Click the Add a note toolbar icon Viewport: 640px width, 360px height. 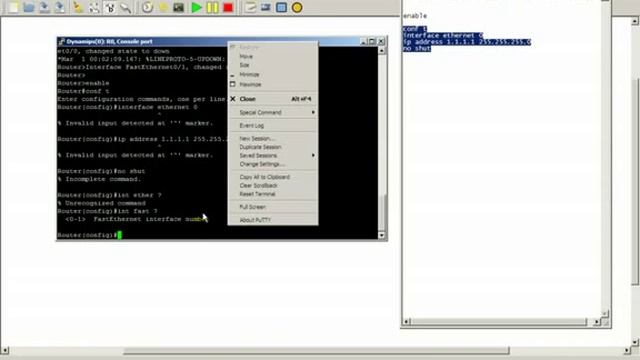click(x=250, y=7)
